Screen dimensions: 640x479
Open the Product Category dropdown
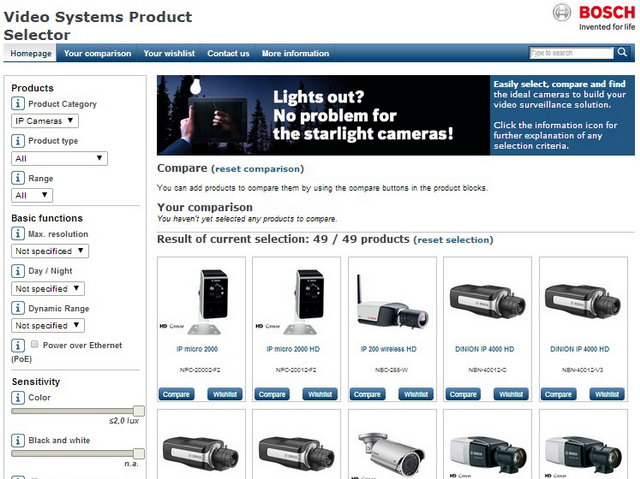[45, 121]
